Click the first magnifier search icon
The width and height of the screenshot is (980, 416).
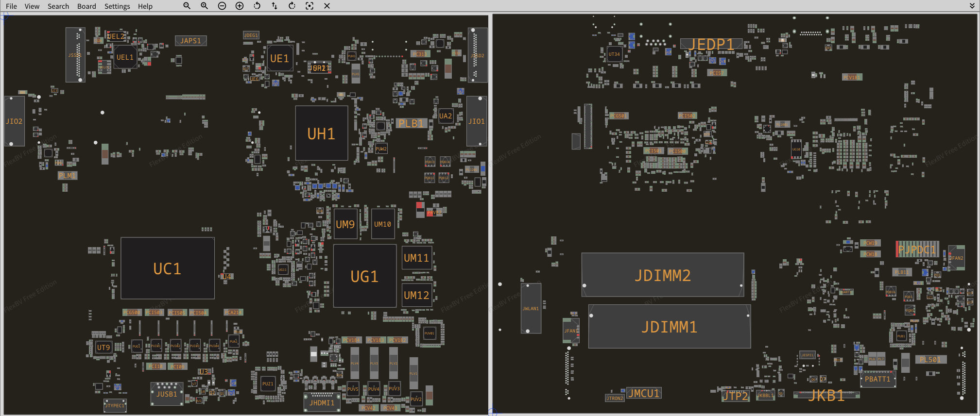(187, 6)
